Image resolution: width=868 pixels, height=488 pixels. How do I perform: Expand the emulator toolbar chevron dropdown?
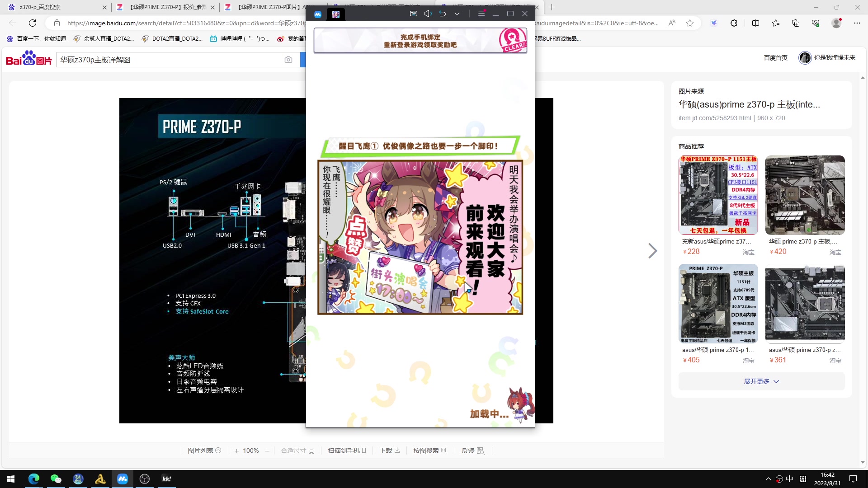pyautogui.click(x=457, y=14)
